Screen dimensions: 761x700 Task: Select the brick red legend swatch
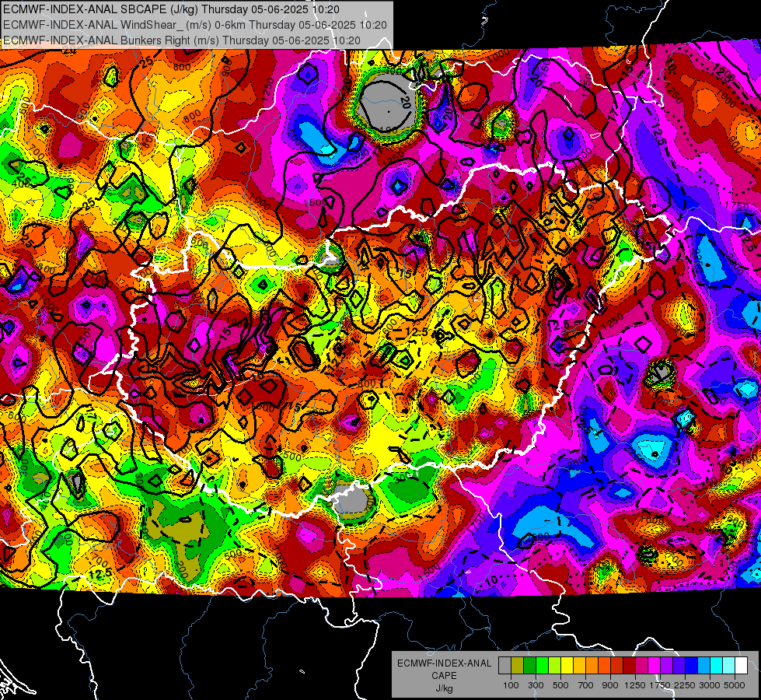pos(617,666)
